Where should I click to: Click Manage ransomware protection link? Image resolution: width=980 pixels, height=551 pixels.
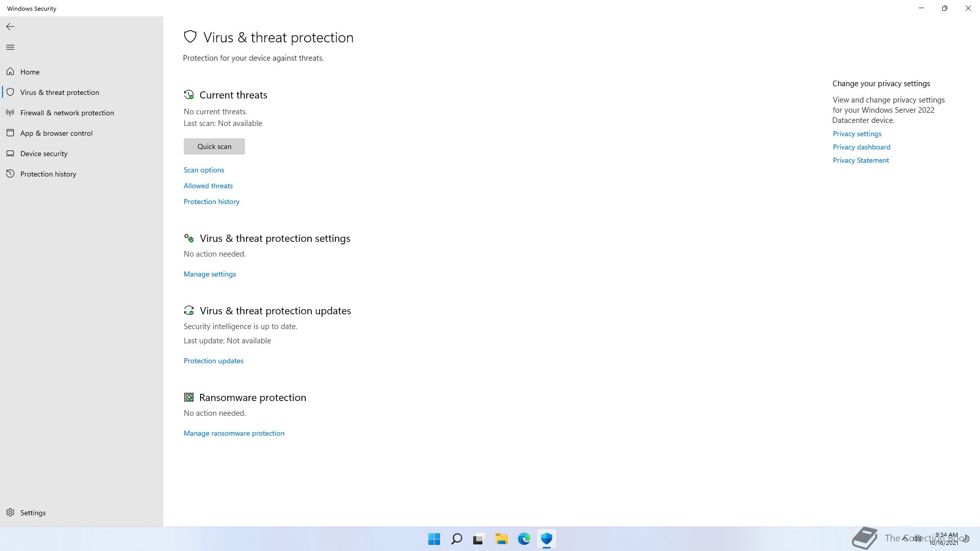click(x=234, y=433)
